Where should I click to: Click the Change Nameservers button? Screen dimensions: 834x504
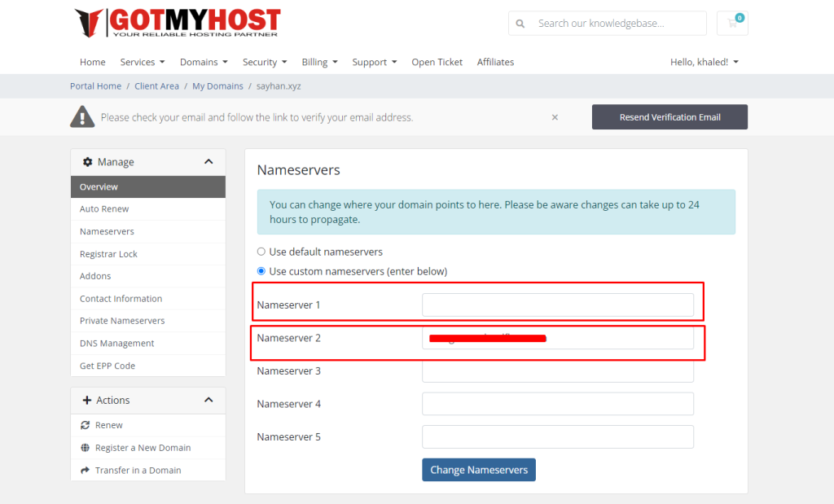(478, 470)
